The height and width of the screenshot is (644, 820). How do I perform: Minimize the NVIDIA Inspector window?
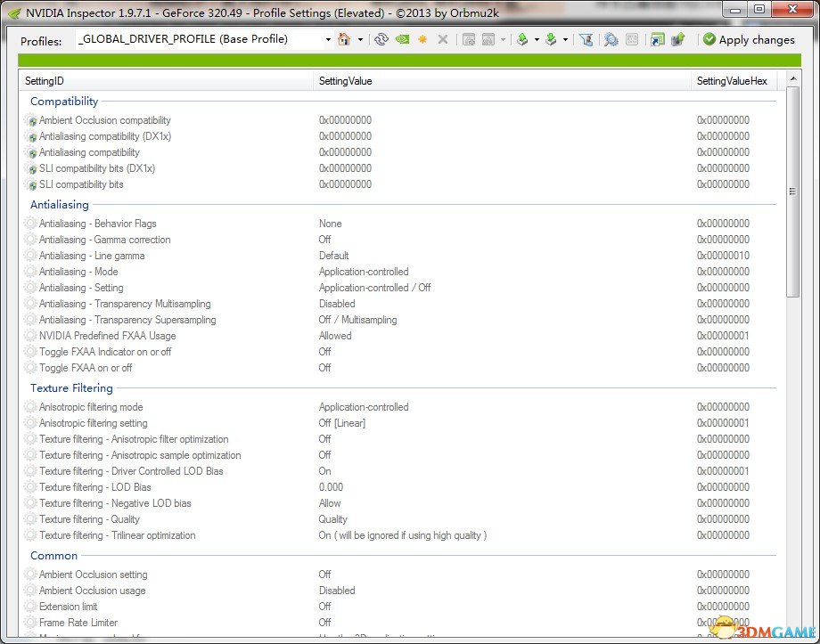pyautogui.click(x=734, y=9)
